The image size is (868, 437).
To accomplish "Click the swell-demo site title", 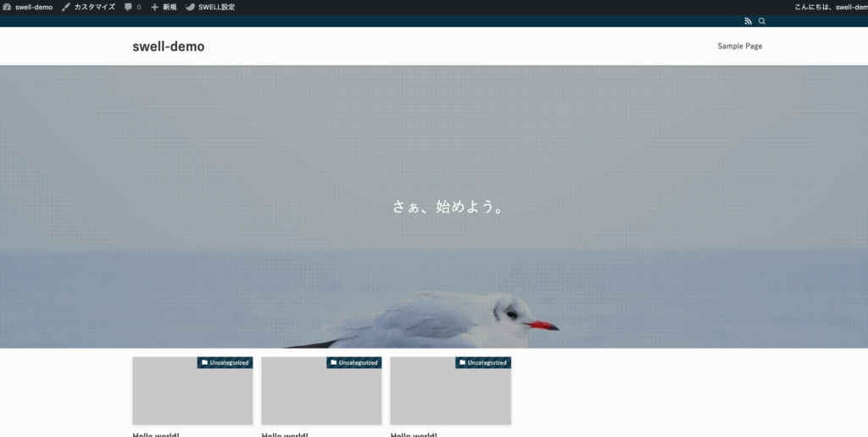I will pos(168,47).
